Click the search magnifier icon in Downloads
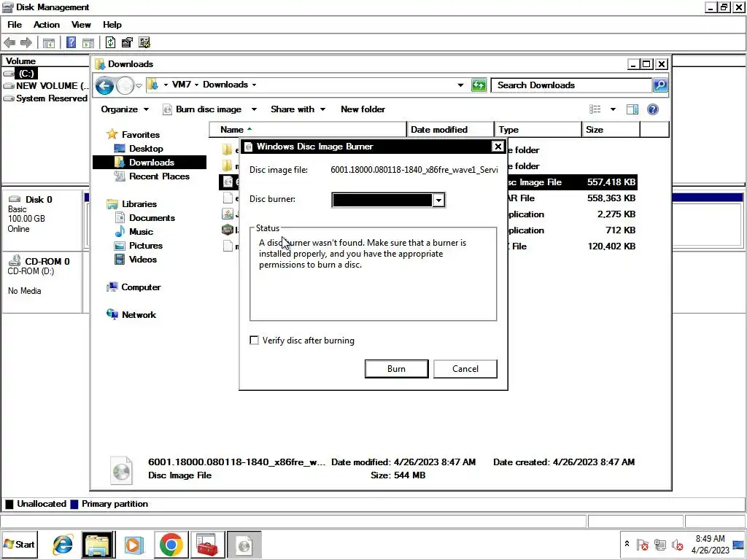Screen dimensions: 747x560 tap(659, 85)
